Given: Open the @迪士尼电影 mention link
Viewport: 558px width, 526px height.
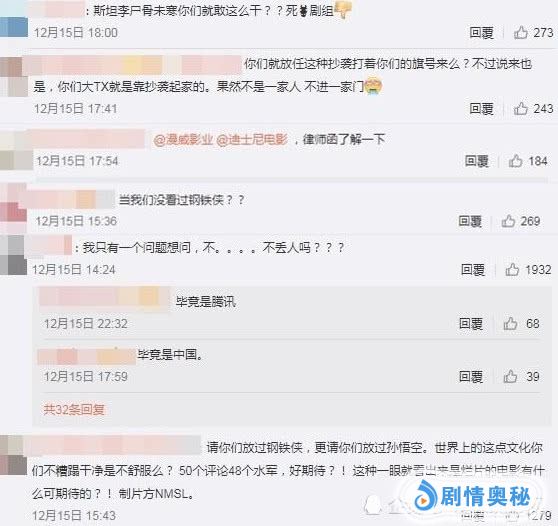Looking at the screenshot, I should tap(252, 140).
